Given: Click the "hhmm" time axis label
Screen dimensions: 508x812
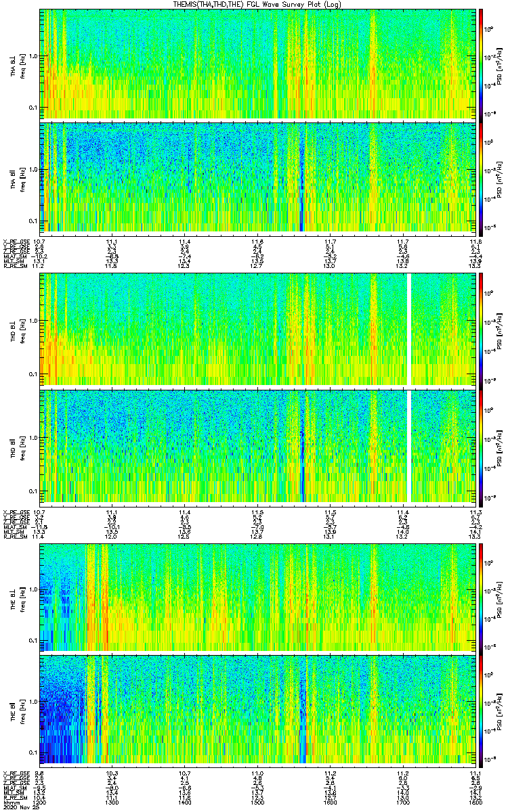Looking at the screenshot, I should tap(10, 803).
